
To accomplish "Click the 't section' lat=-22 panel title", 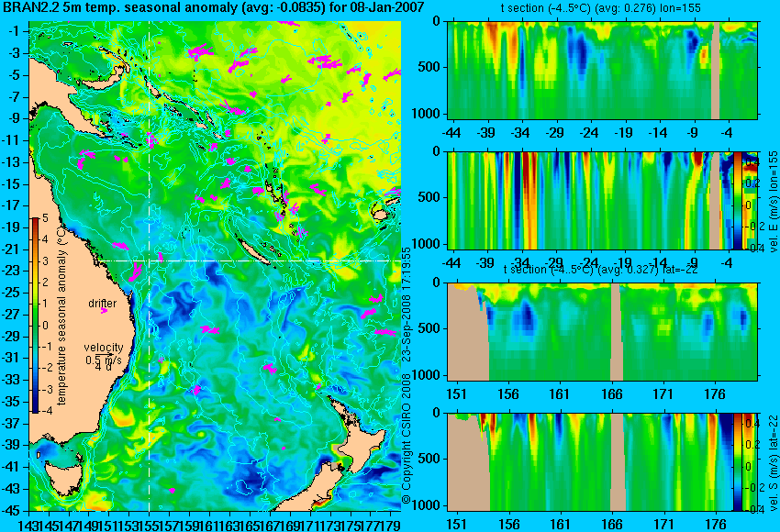I will click(600, 269).
